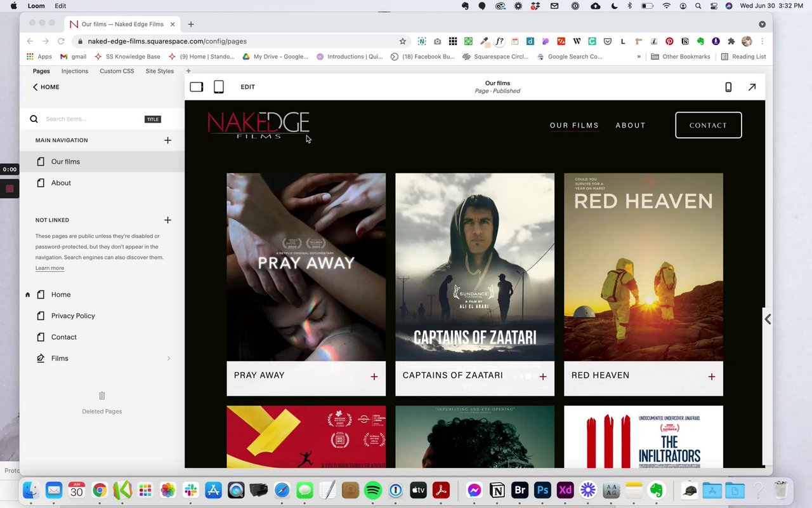
Task: Switch to tablet view icon in preview toolbar
Action: point(218,87)
